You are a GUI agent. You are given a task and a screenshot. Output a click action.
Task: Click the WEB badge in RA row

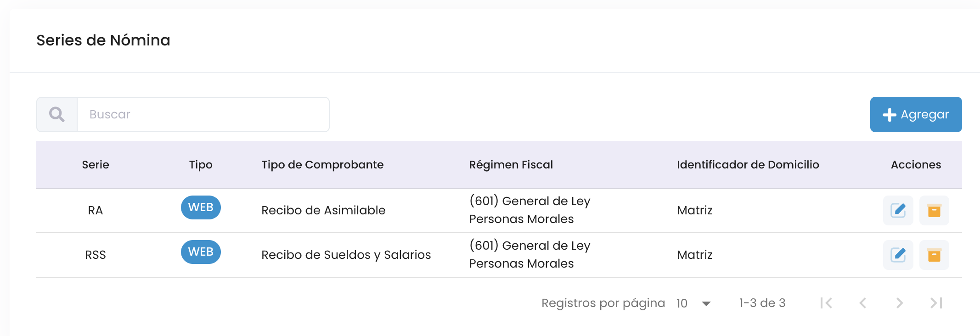click(x=201, y=207)
